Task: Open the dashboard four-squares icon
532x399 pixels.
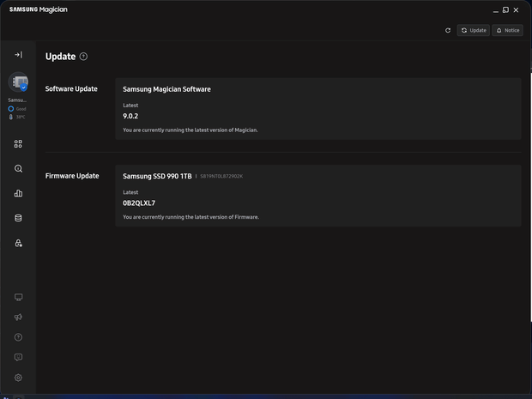Action: pos(18,144)
